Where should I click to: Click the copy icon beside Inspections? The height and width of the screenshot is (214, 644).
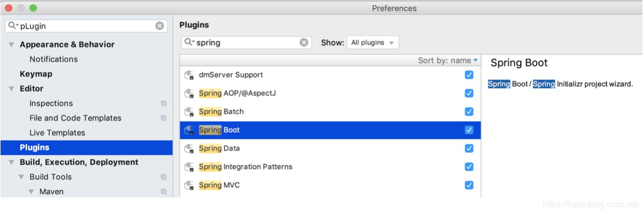(164, 103)
